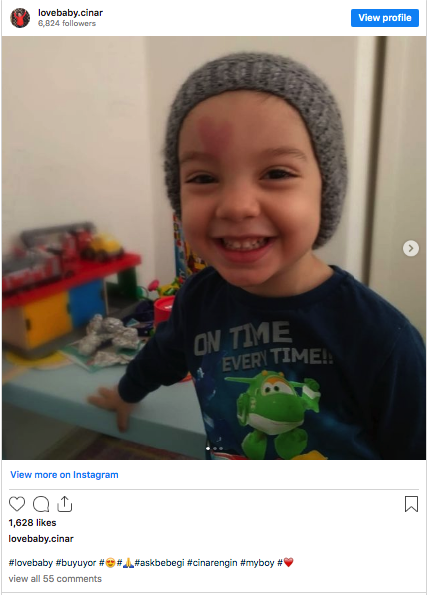431x595 pixels.
Task: Click the 1,628 likes count
Action: pos(32,523)
